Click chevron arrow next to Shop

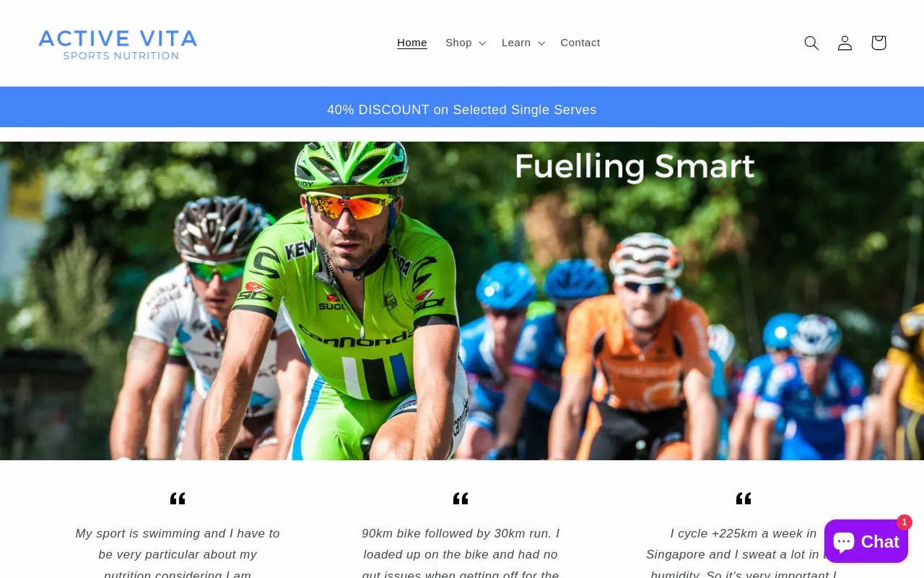pos(482,43)
